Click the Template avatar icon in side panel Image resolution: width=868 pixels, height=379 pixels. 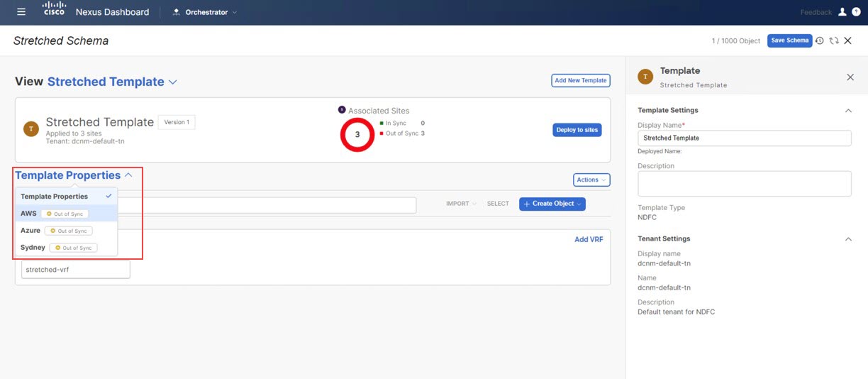pos(645,77)
